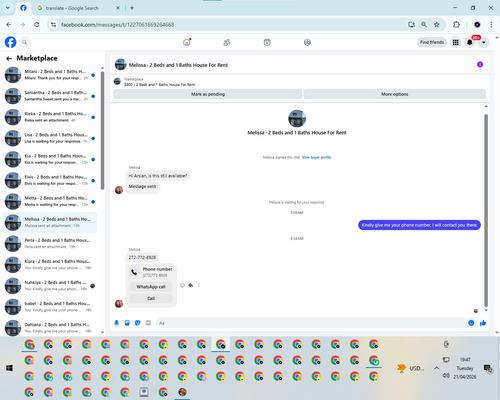This screenshot has height=400, width=500.
Task: Click the More options button
Action: coord(395,94)
